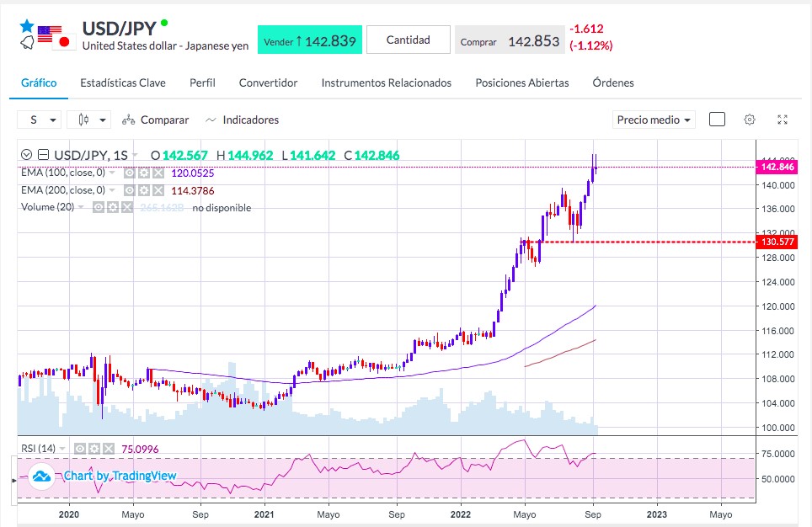Open Volume indicator settings gear
The width and height of the screenshot is (812, 527).
[x=112, y=208]
